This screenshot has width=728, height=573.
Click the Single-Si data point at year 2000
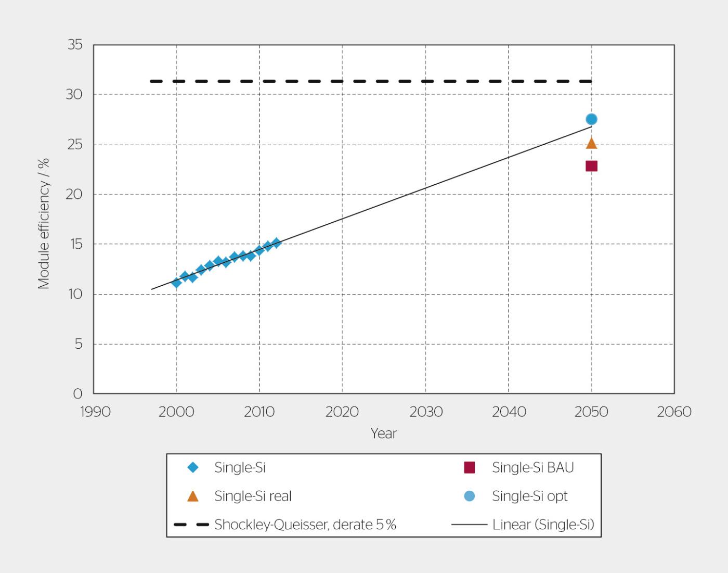(176, 283)
